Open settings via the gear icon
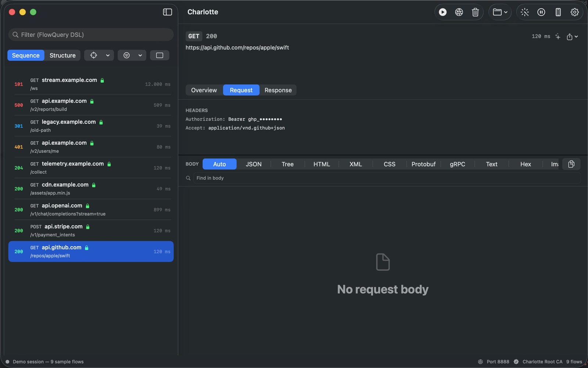The height and width of the screenshot is (368, 588). pos(574,12)
